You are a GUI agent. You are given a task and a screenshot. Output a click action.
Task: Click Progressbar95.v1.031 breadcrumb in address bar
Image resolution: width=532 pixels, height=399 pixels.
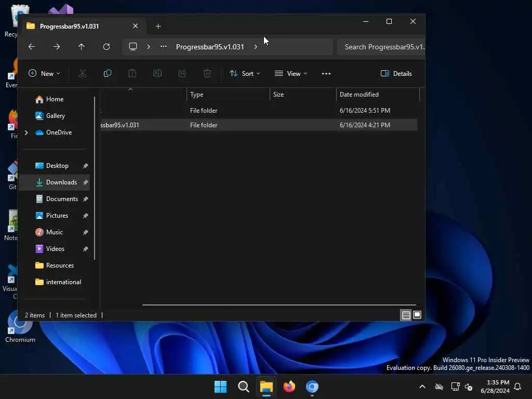210,47
